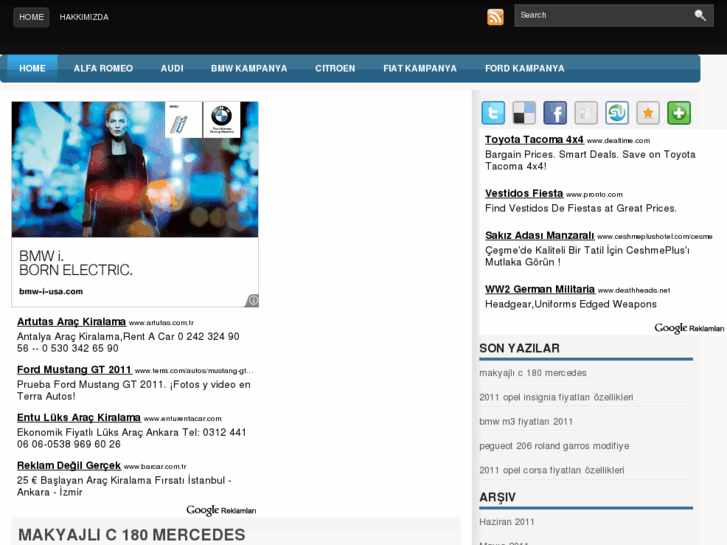The width and height of the screenshot is (727, 545).
Task: Open the Sakız Adası Manzaralı ad
Action: [540, 235]
